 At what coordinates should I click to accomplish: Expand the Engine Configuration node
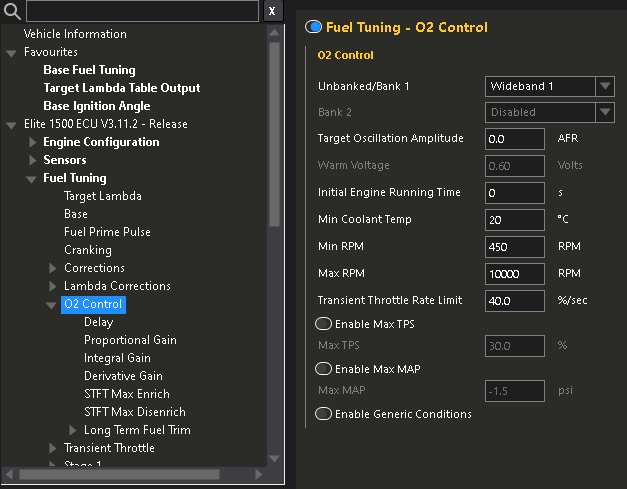tap(32, 142)
